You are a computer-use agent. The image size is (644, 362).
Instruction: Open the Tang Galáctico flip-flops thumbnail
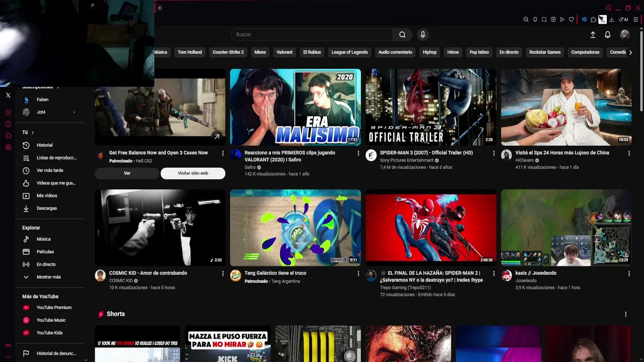click(x=295, y=227)
